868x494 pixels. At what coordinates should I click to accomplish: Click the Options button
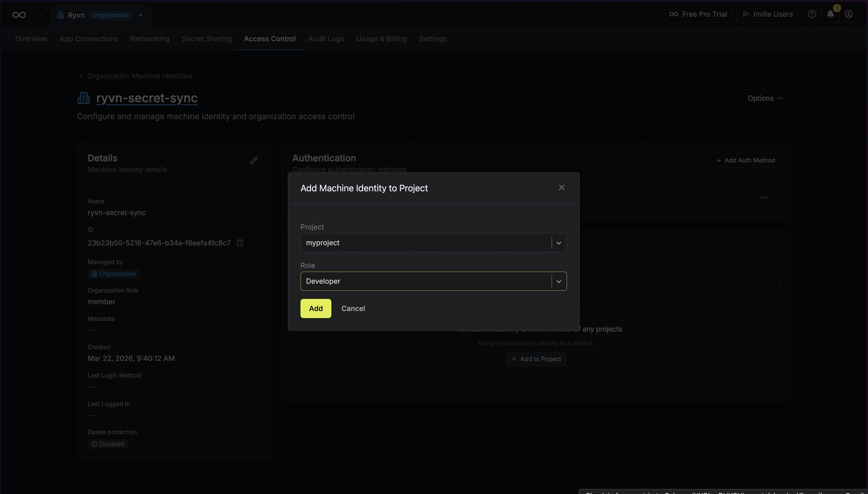coord(765,98)
